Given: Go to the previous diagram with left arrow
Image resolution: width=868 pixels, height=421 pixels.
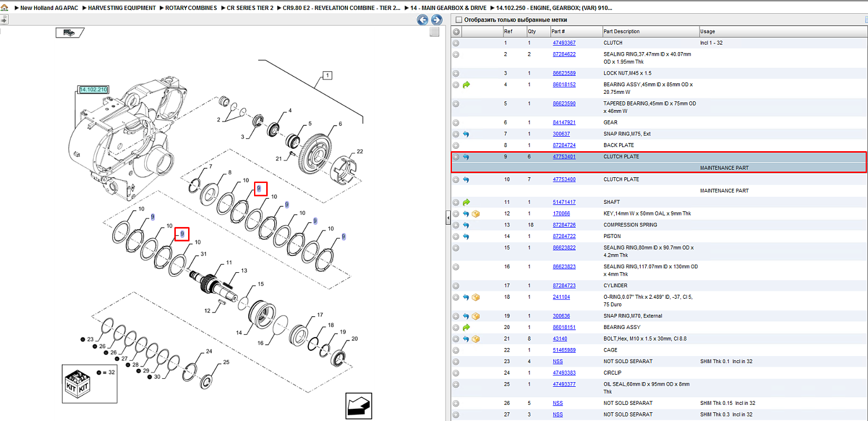Looking at the screenshot, I should click(x=423, y=20).
